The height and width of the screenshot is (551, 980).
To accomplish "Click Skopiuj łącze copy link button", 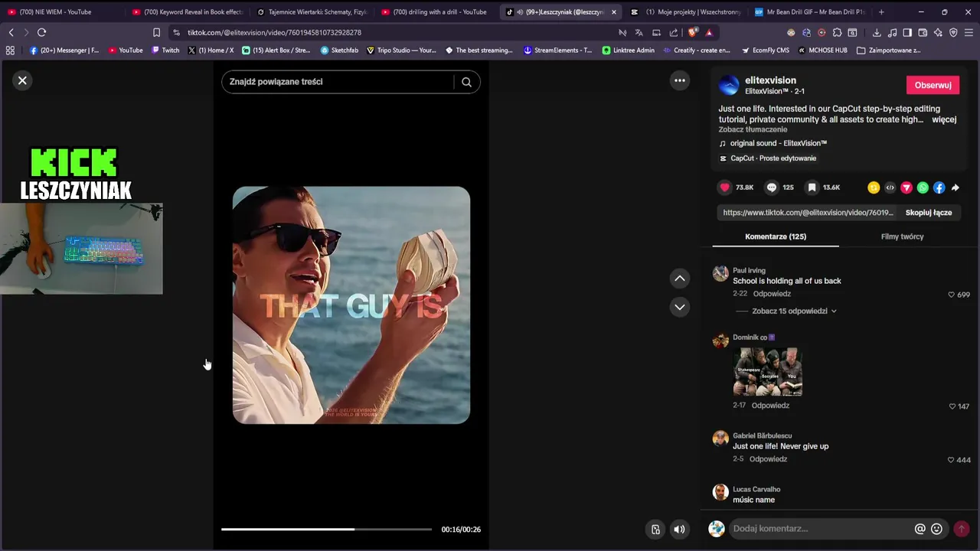I will (x=929, y=213).
